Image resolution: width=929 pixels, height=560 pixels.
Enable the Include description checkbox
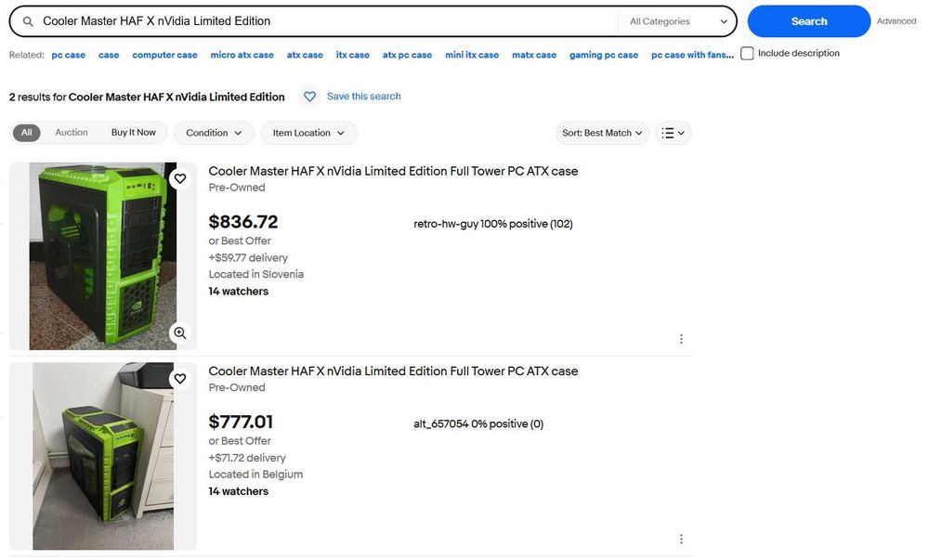[747, 54]
